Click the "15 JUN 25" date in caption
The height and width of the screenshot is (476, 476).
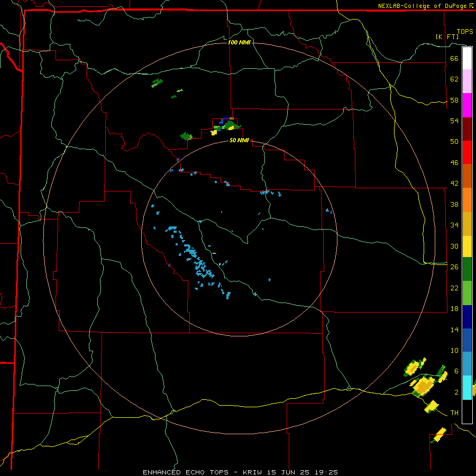point(289,472)
